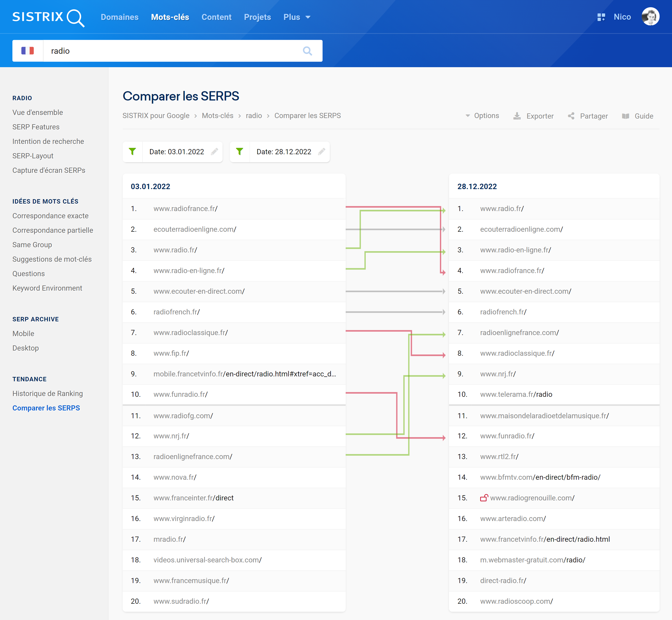The height and width of the screenshot is (620, 672).
Task: Click breadcrumb radio
Action: point(254,115)
